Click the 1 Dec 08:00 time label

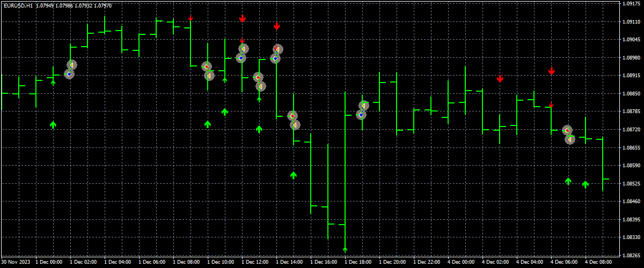[186, 263]
